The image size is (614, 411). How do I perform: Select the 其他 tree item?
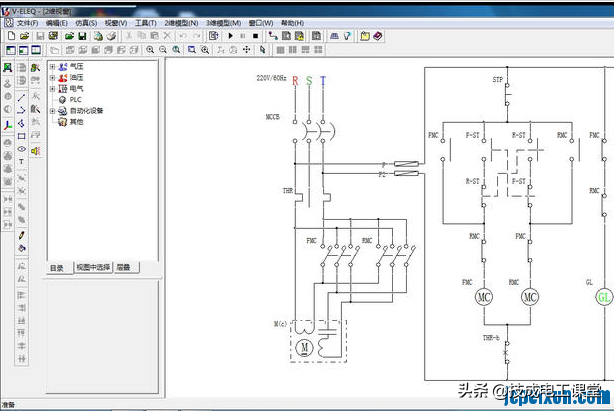76,122
